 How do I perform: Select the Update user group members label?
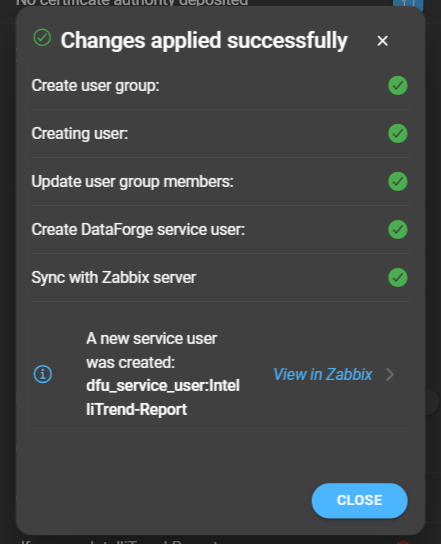point(133,181)
